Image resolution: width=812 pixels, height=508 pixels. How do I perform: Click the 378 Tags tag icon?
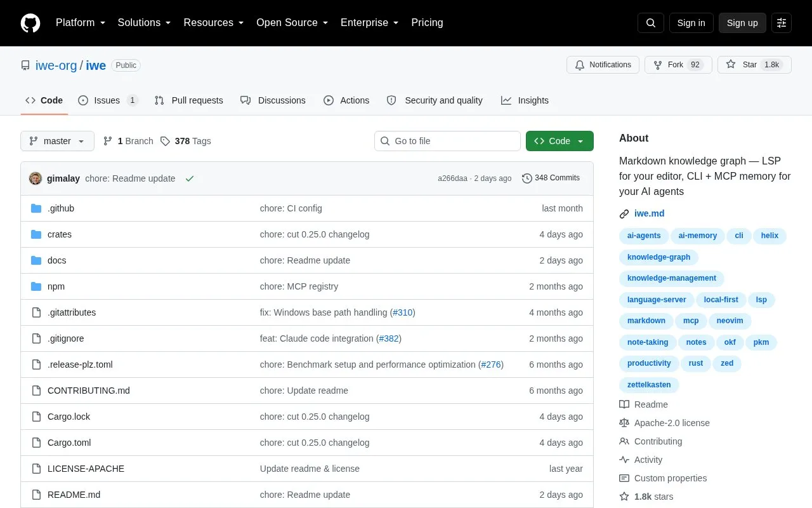click(165, 141)
